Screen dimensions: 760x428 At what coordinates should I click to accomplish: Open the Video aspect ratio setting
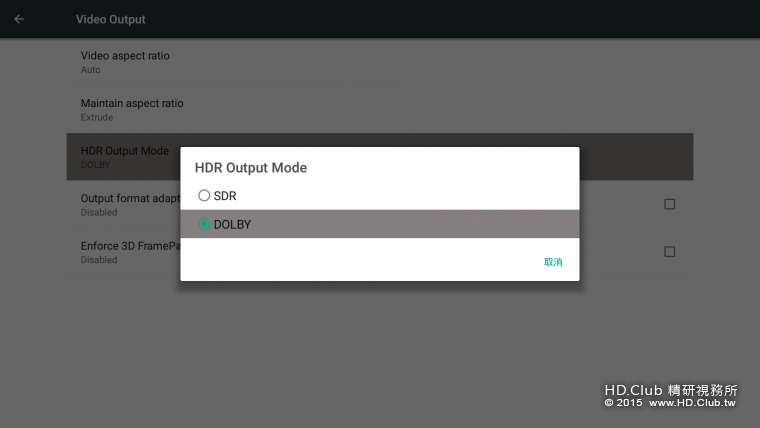coord(380,62)
